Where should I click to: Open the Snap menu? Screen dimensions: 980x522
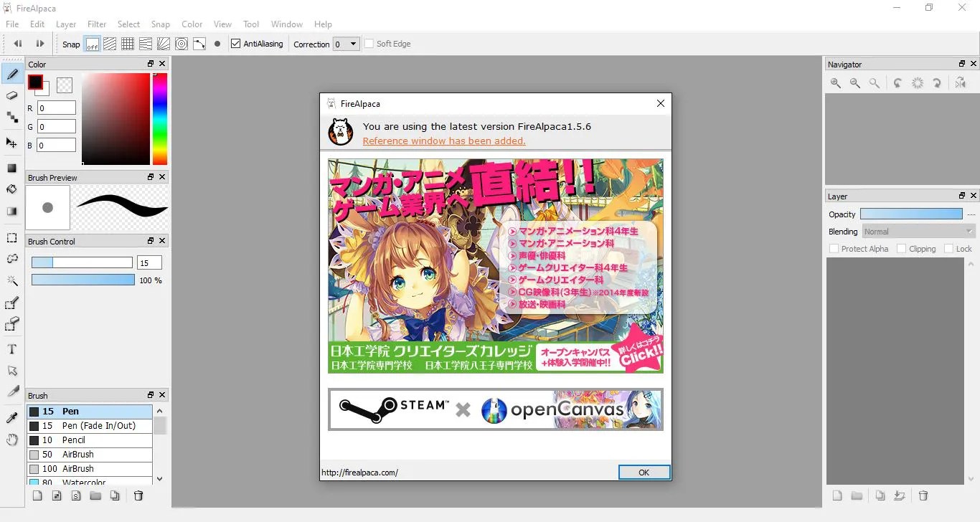pos(161,24)
